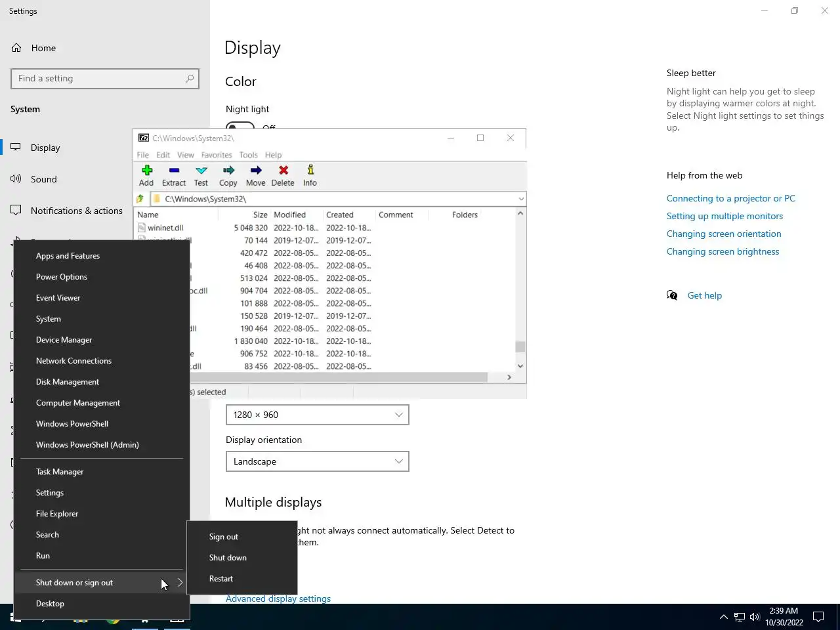
Task: Open the Help menu in 7-Zip
Action: [x=273, y=155]
